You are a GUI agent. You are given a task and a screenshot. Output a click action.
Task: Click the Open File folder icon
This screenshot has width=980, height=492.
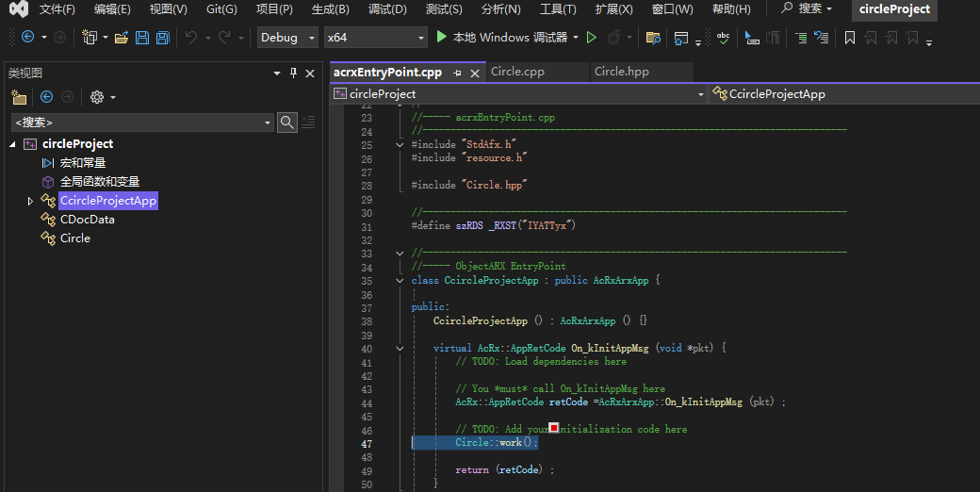click(x=121, y=38)
